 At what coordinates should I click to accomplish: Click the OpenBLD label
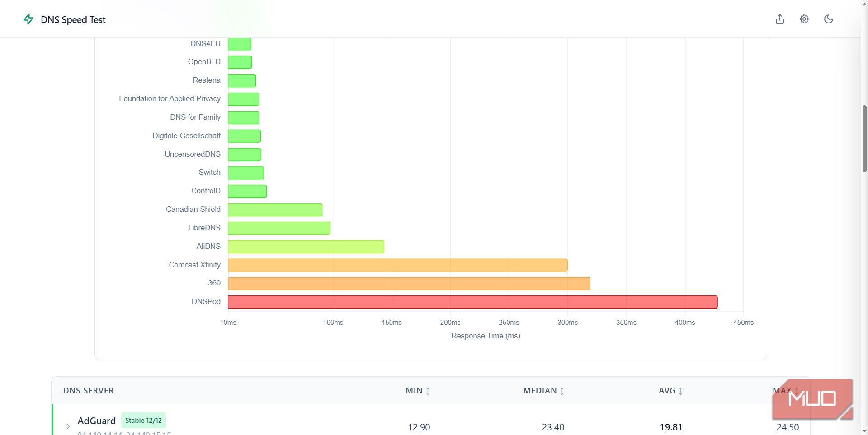(x=204, y=61)
